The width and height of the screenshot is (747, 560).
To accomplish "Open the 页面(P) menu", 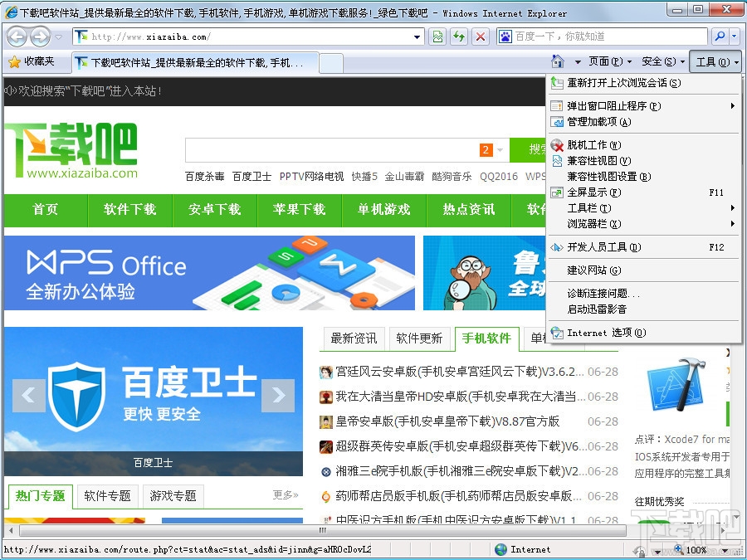I will tap(607, 61).
